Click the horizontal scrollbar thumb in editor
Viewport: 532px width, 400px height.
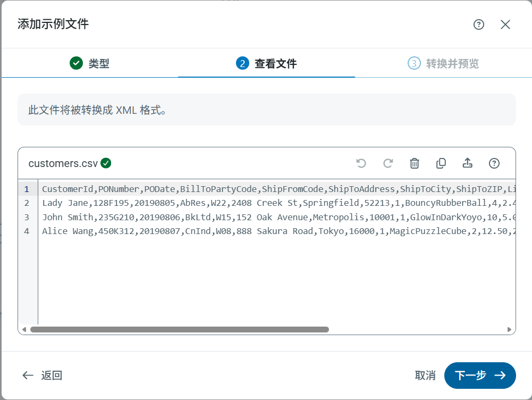click(x=180, y=329)
